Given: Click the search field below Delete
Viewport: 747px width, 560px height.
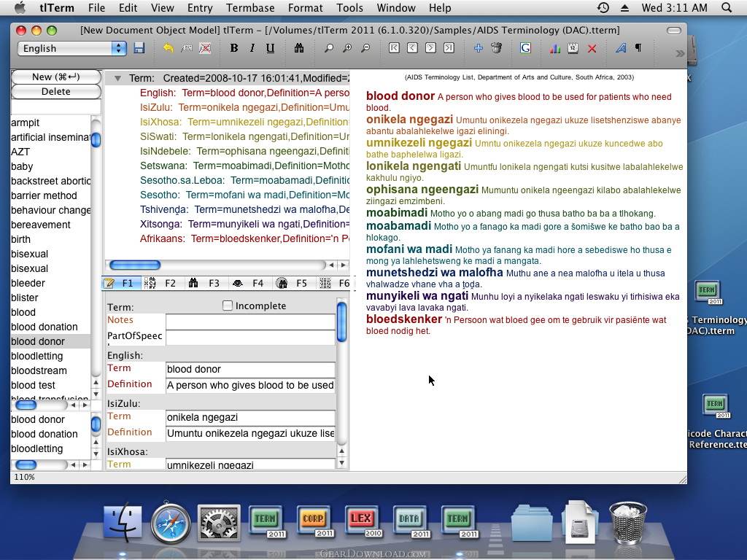Looking at the screenshot, I should click(x=55, y=106).
